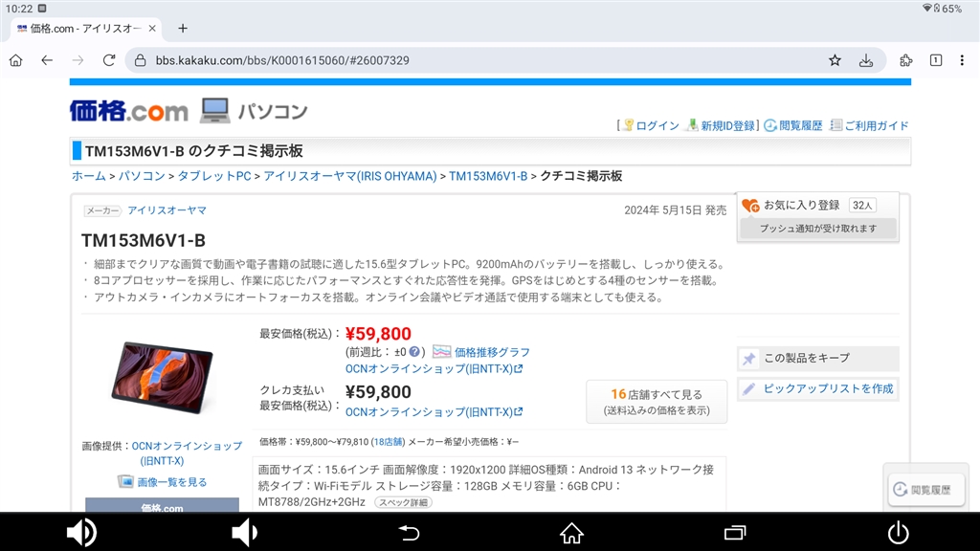Go to パソコン breadcrumb

(x=142, y=176)
